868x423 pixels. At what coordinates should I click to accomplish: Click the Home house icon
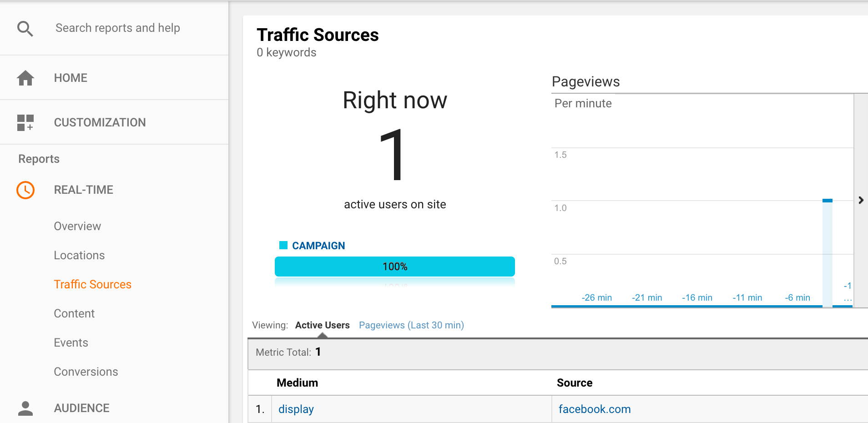pyautogui.click(x=25, y=78)
